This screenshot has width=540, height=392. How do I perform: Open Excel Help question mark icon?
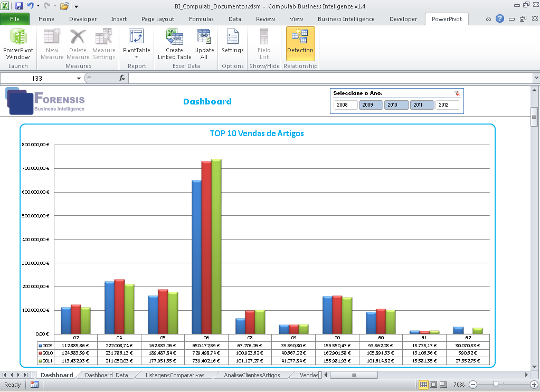click(500, 19)
